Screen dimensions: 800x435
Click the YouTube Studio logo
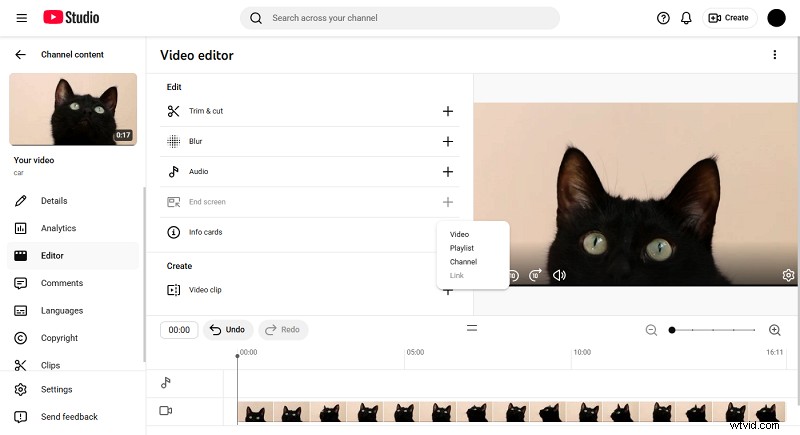(71, 17)
